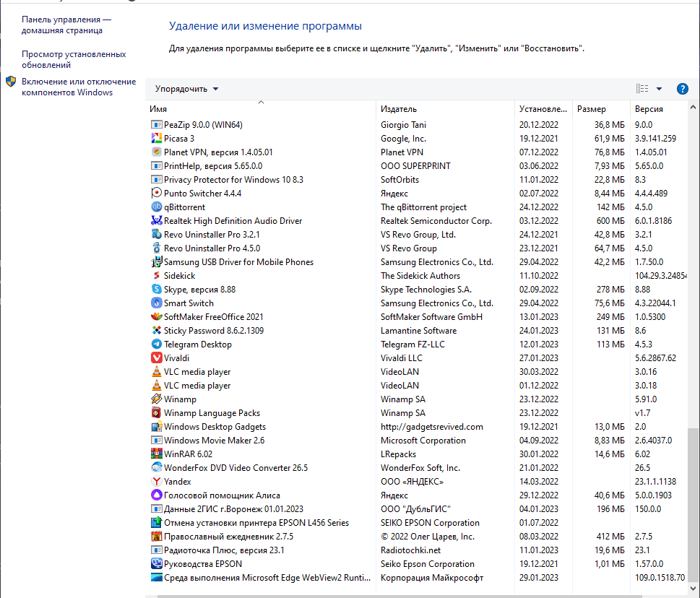Click the Sticky Password icon

tap(156, 331)
